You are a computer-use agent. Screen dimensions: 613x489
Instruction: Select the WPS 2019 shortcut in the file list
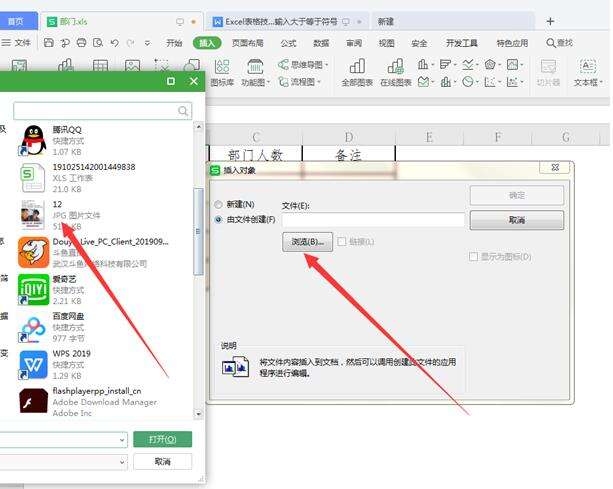pyautogui.click(x=106, y=365)
